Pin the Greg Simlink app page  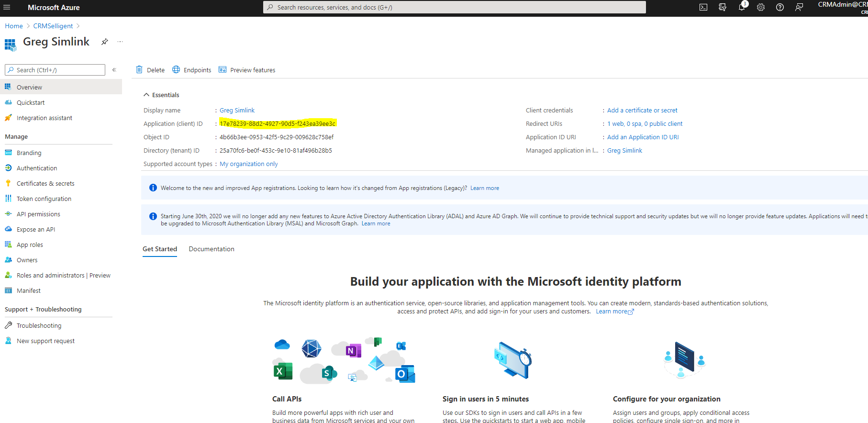(x=105, y=42)
